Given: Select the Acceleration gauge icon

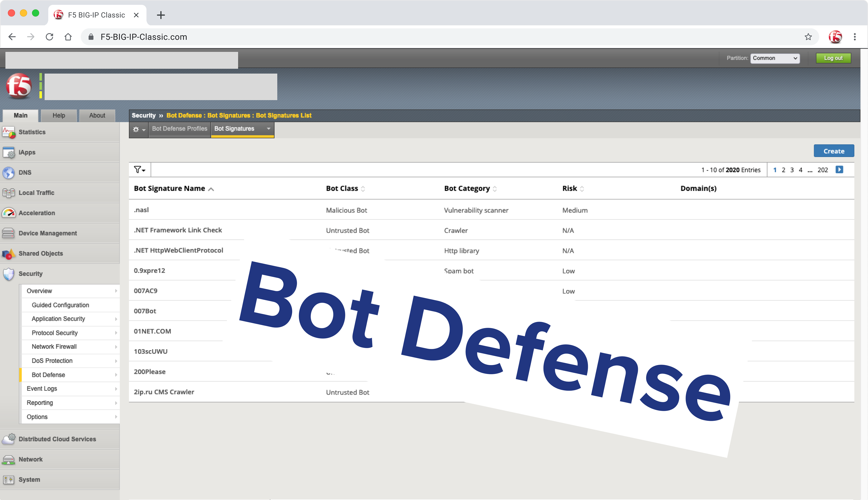Looking at the screenshot, I should (x=9, y=213).
